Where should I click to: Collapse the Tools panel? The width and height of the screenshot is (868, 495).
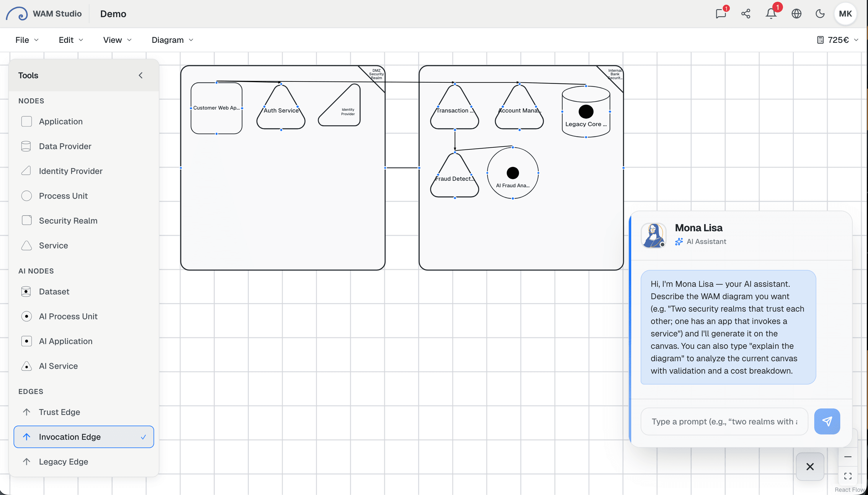point(141,75)
